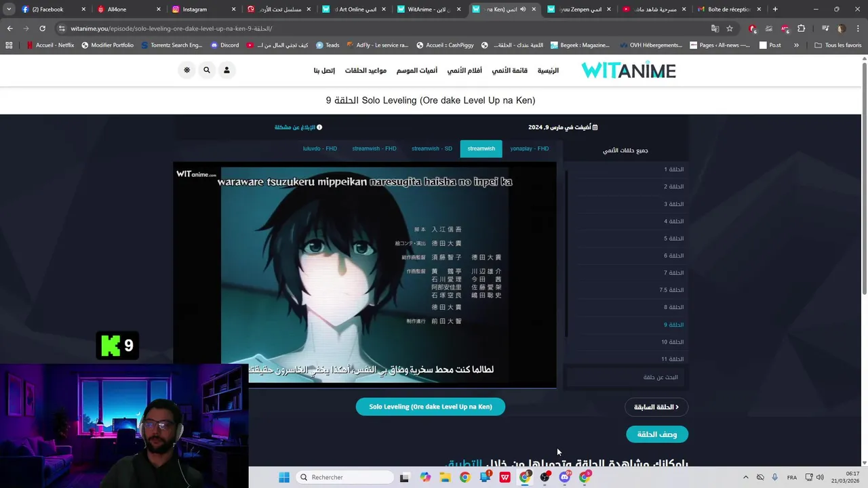
Task: Open episode الحلقة 6 in list
Action: (x=673, y=256)
